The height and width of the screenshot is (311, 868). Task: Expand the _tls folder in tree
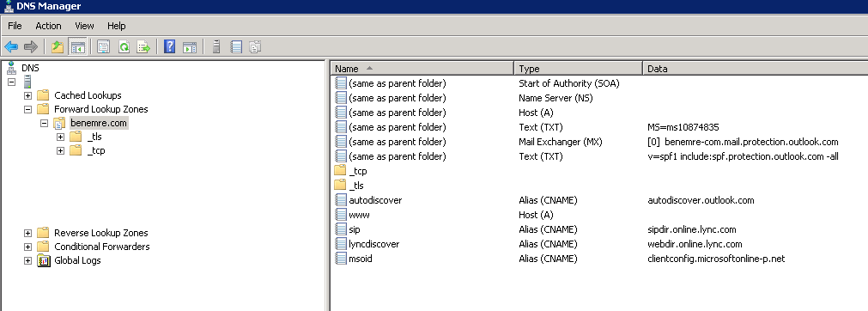click(61, 137)
